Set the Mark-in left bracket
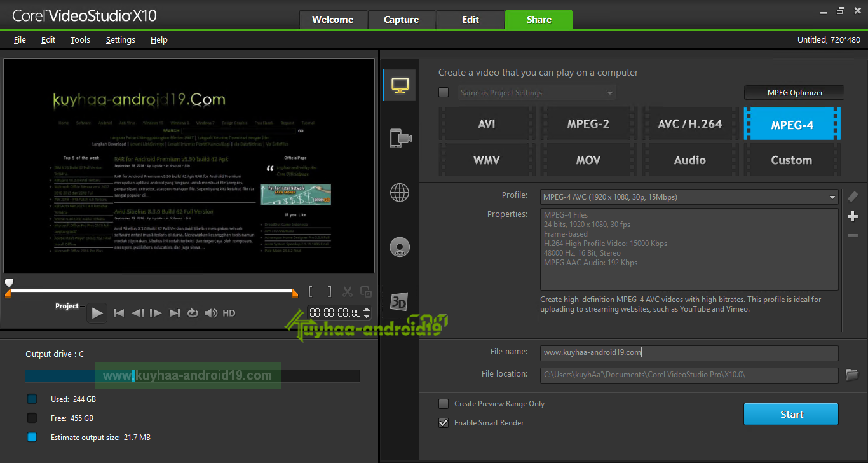The width and height of the screenshot is (868, 463). click(311, 292)
